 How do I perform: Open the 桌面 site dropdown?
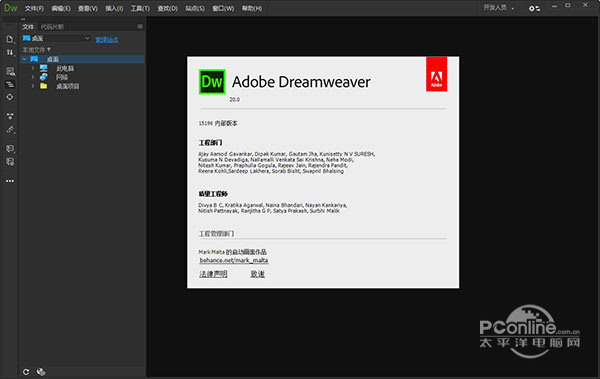(x=56, y=38)
